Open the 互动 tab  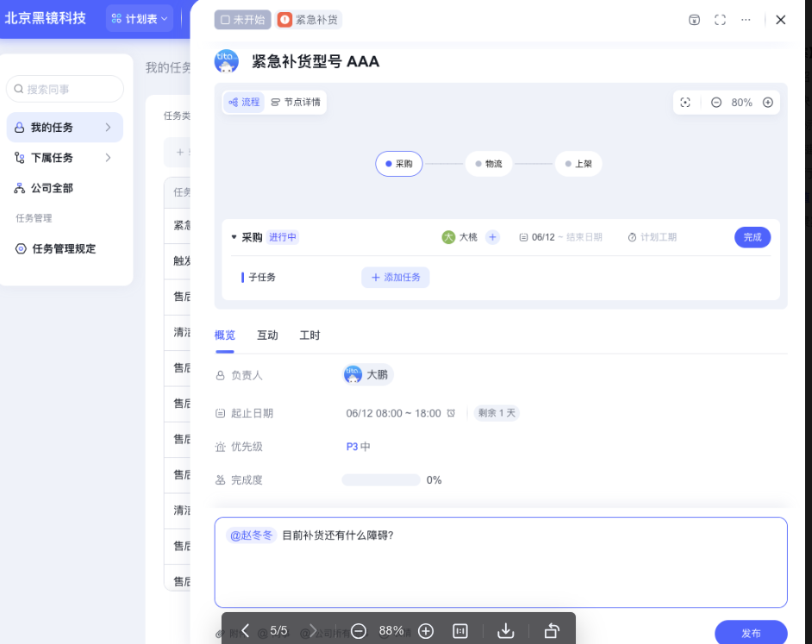[267, 335]
